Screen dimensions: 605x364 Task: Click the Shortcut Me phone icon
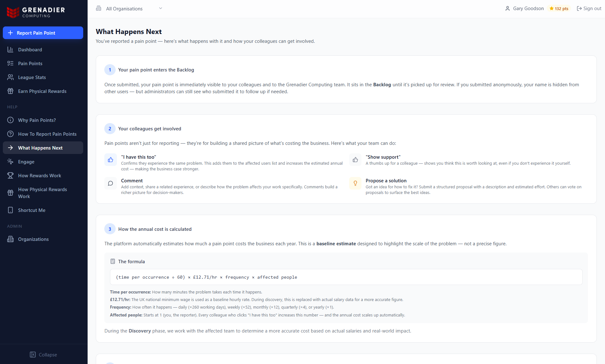(x=10, y=210)
